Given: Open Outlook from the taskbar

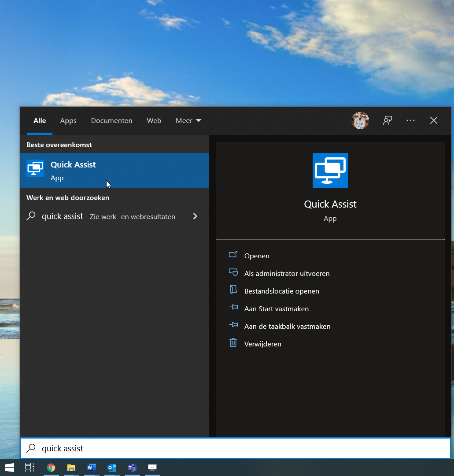Looking at the screenshot, I should point(111,468).
